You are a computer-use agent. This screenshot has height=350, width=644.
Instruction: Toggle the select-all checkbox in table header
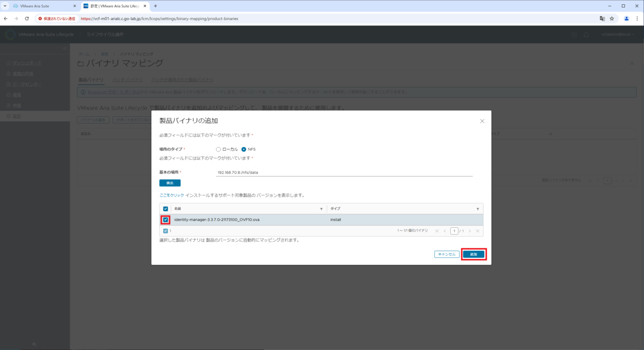click(x=166, y=208)
